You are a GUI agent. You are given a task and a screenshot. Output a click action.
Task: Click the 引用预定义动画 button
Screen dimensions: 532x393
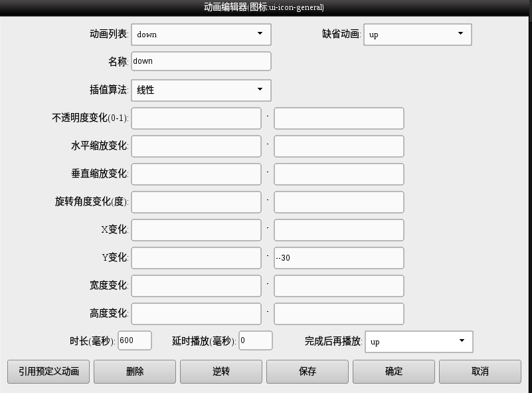(48, 372)
